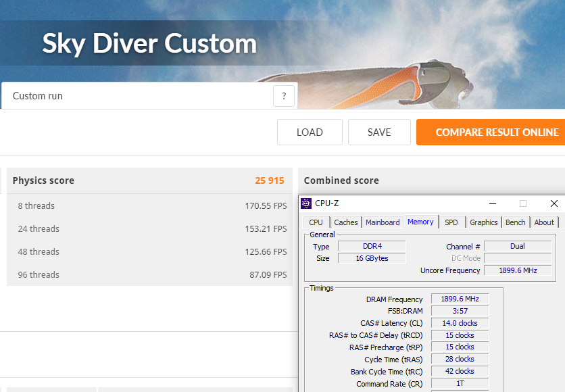Minimize the CPU-Z window

493,203
